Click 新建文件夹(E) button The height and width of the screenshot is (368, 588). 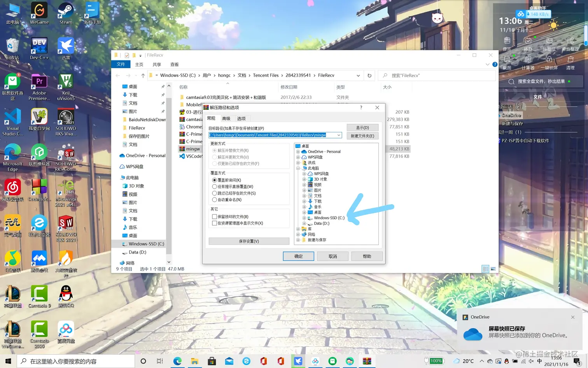(362, 136)
